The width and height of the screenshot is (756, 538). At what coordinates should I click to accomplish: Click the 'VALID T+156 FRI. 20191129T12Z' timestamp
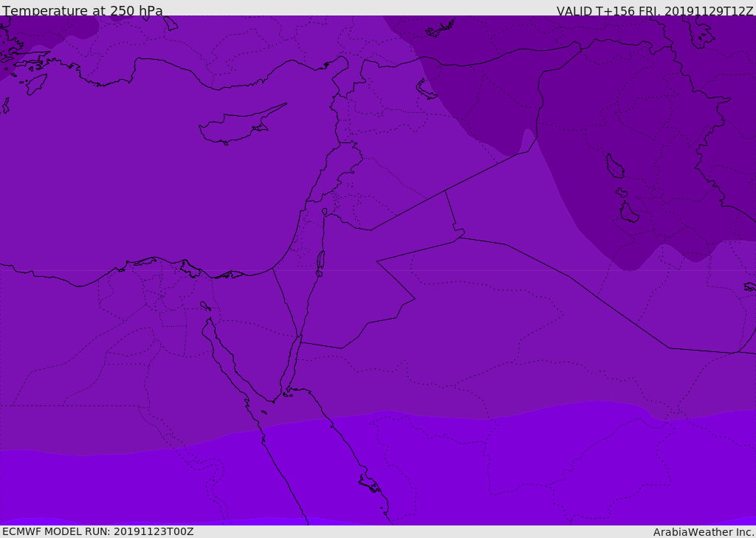(x=655, y=11)
